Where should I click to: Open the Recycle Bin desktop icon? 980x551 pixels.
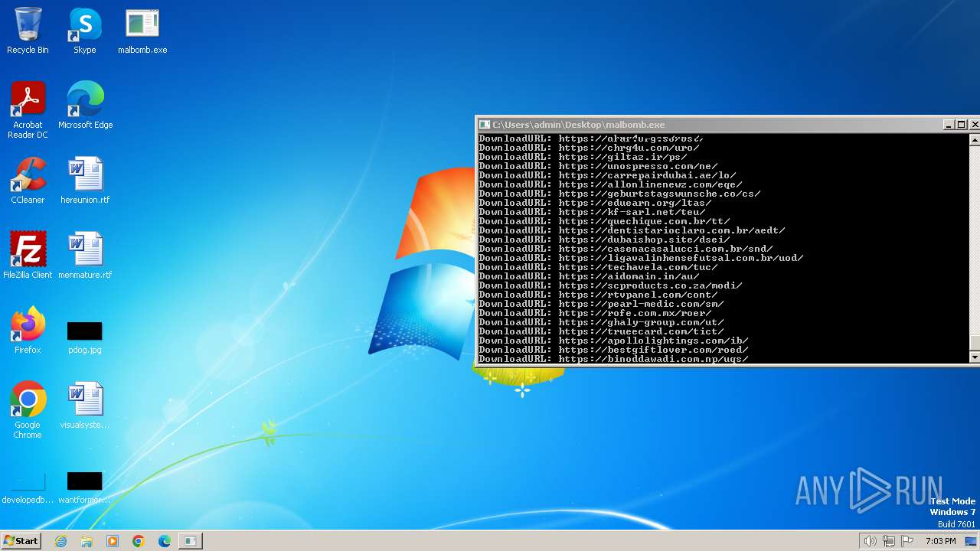28,31
